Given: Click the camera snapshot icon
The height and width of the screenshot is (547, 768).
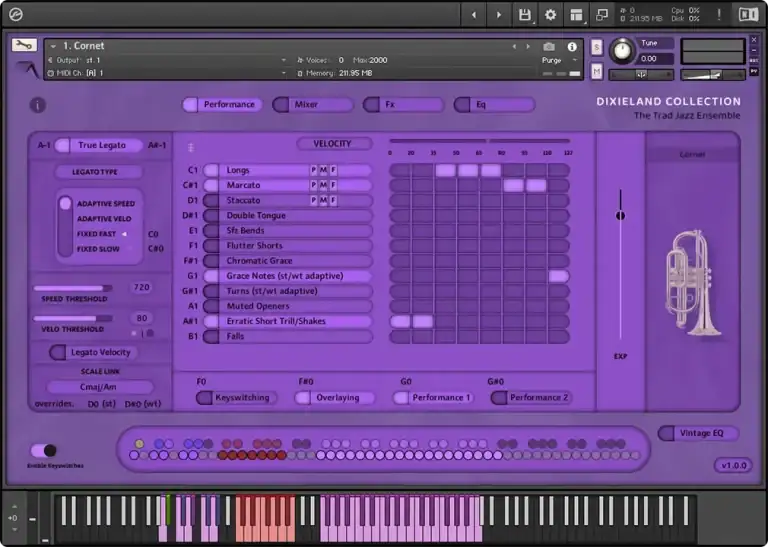Looking at the screenshot, I should point(549,47).
